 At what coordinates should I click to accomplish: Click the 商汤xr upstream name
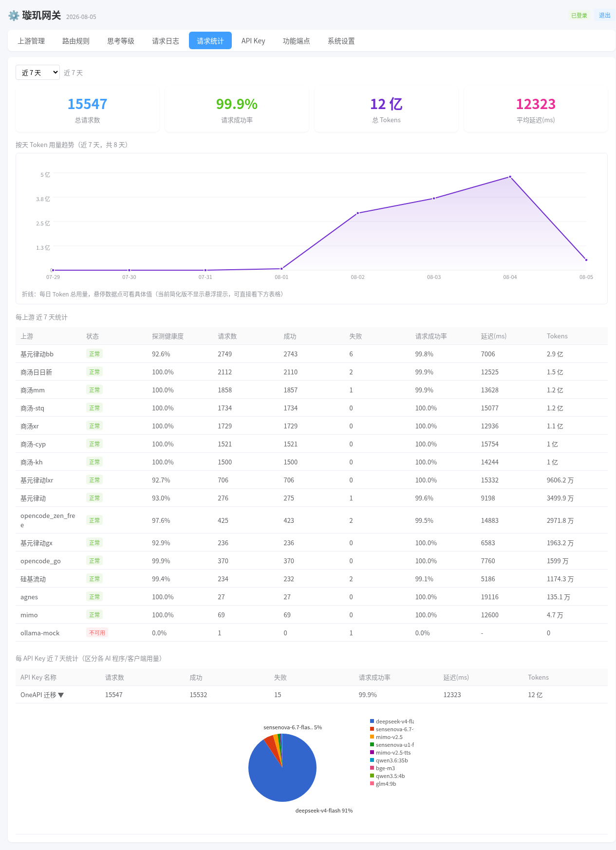(30, 426)
